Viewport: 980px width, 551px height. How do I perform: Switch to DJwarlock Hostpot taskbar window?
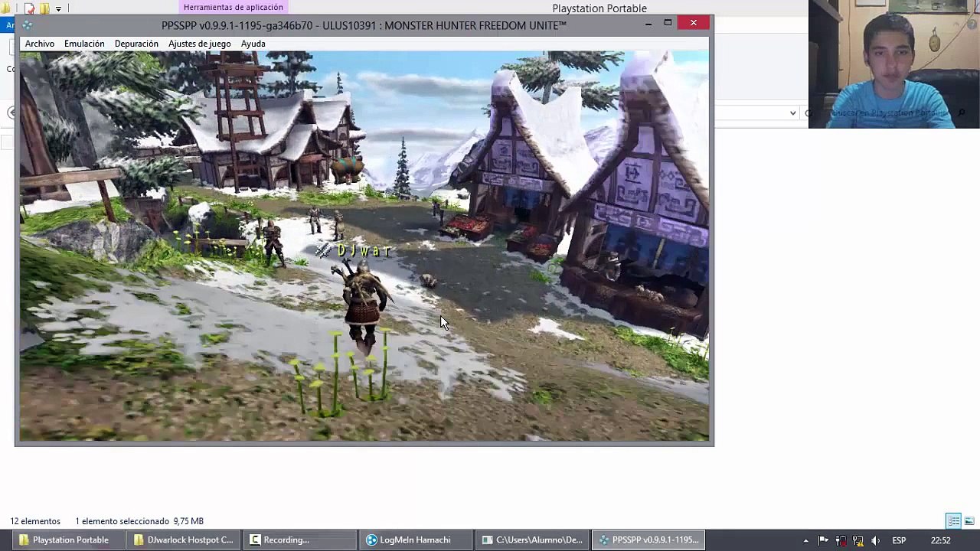coord(183,540)
